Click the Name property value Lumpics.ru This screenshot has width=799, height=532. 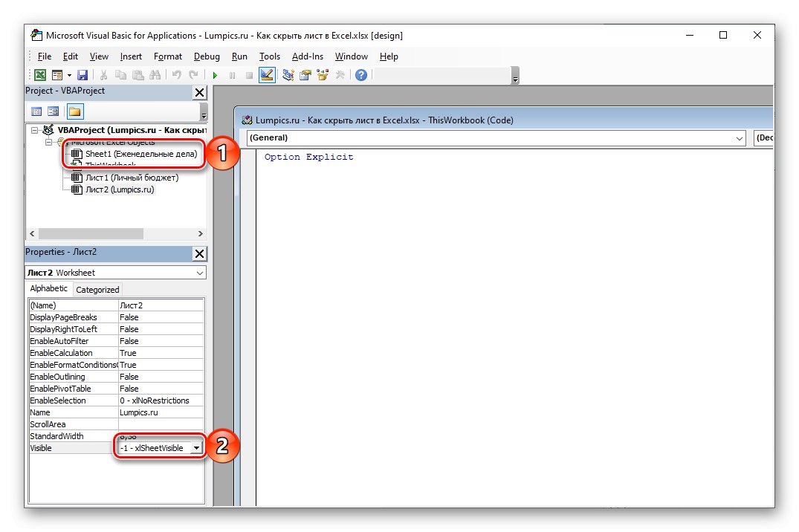pos(161,412)
